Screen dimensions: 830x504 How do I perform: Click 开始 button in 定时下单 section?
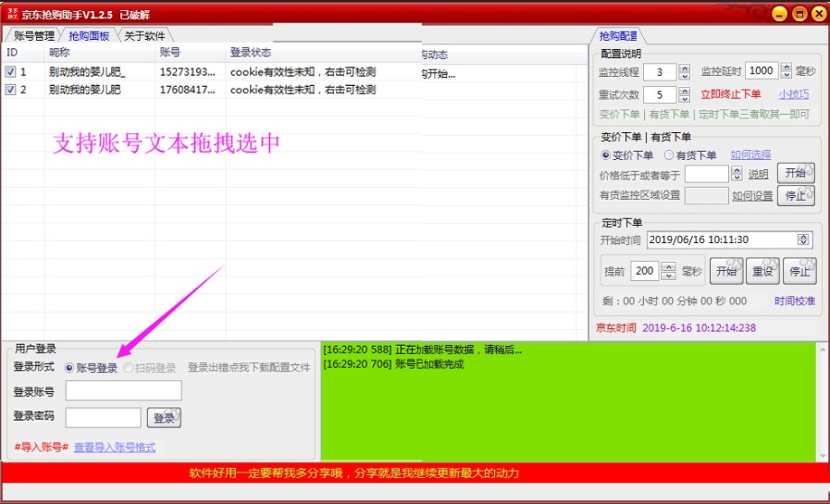tap(726, 271)
